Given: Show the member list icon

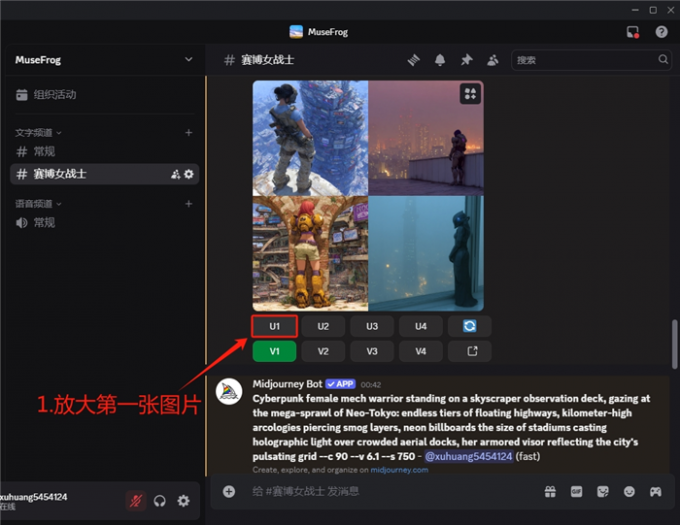Looking at the screenshot, I should pyautogui.click(x=493, y=60).
